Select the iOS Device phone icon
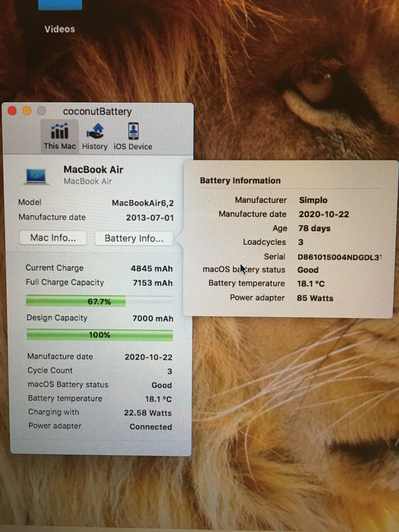Image resolution: width=399 pixels, height=532 pixels. coord(133,131)
